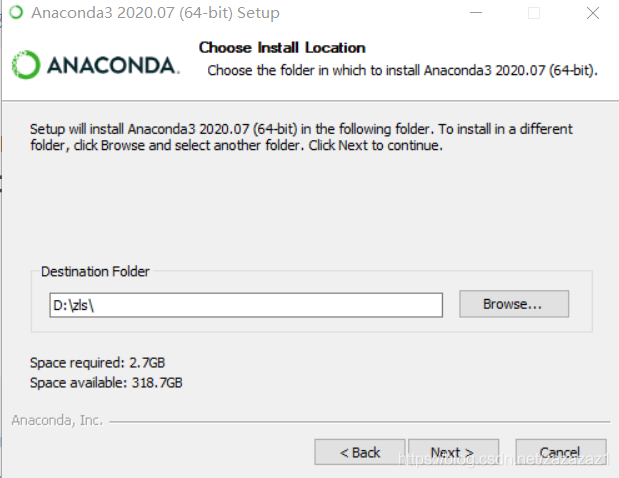Click the 'Destination Folder' group label
Screen dimensions: 619x478
(95, 272)
